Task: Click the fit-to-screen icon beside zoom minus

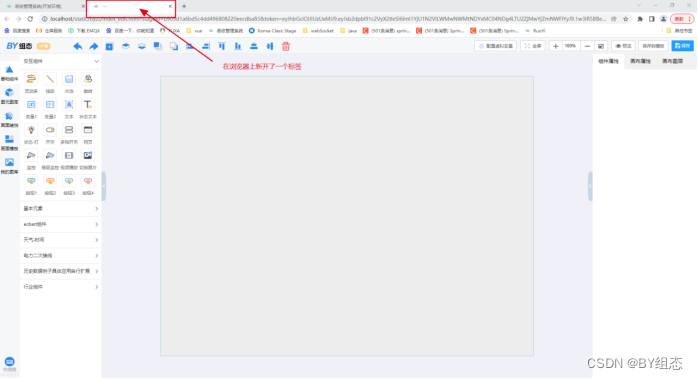Action: tap(601, 46)
